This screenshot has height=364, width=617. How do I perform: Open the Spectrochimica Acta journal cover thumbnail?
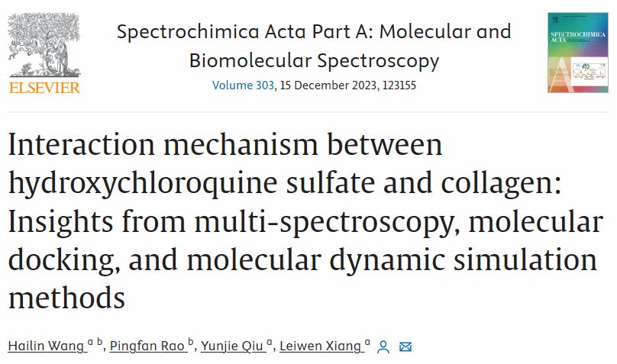point(578,53)
